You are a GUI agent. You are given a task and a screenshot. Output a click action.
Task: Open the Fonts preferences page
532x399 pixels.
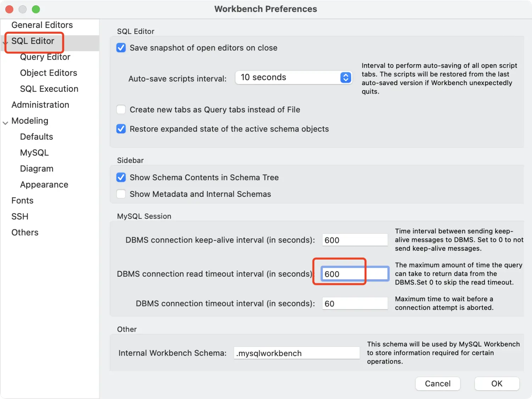pos(22,200)
